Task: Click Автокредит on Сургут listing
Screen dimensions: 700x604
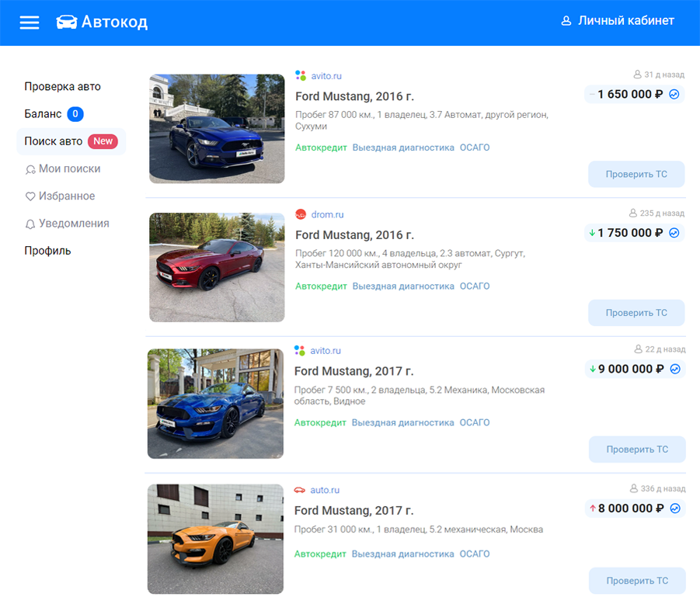Action: point(321,286)
